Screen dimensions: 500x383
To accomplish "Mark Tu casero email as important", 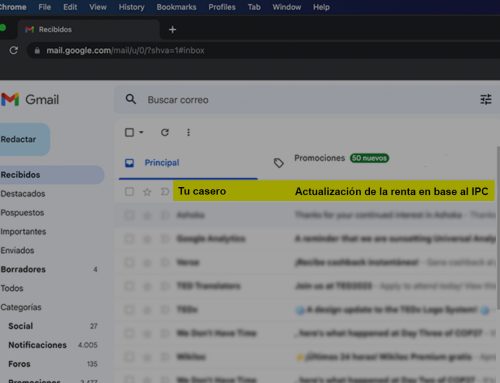I will pos(165,192).
